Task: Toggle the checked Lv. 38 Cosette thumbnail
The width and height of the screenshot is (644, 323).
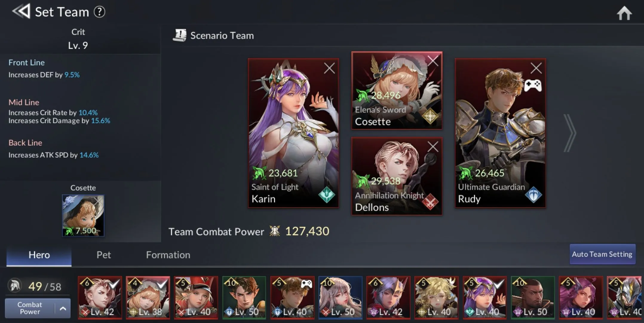Action: coord(148,297)
